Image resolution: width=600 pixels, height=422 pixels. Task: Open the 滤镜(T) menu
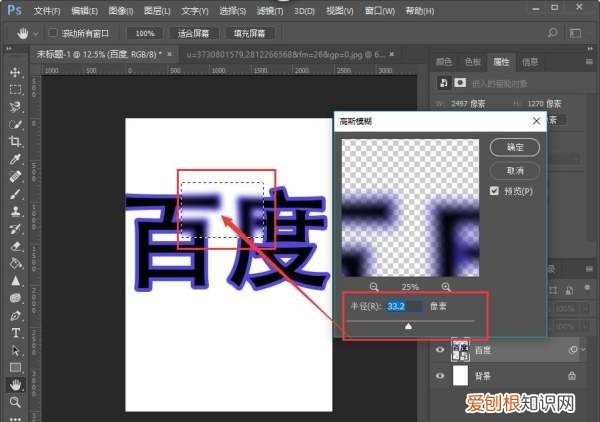(270, 11)
